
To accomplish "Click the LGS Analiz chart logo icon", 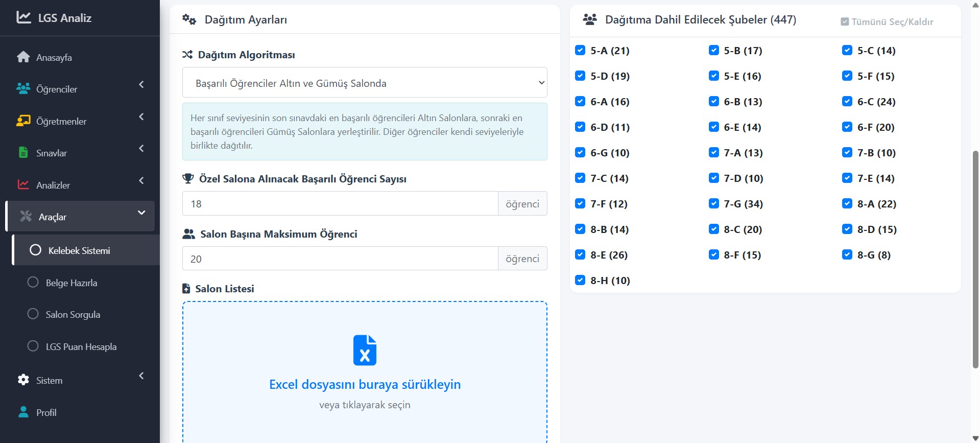I will coord(23,17).
